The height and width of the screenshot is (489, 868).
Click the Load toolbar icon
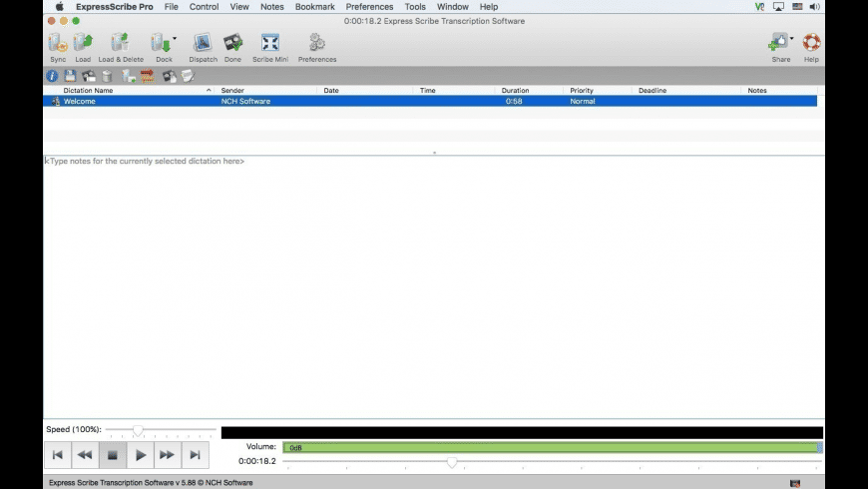tap(83, 43)
